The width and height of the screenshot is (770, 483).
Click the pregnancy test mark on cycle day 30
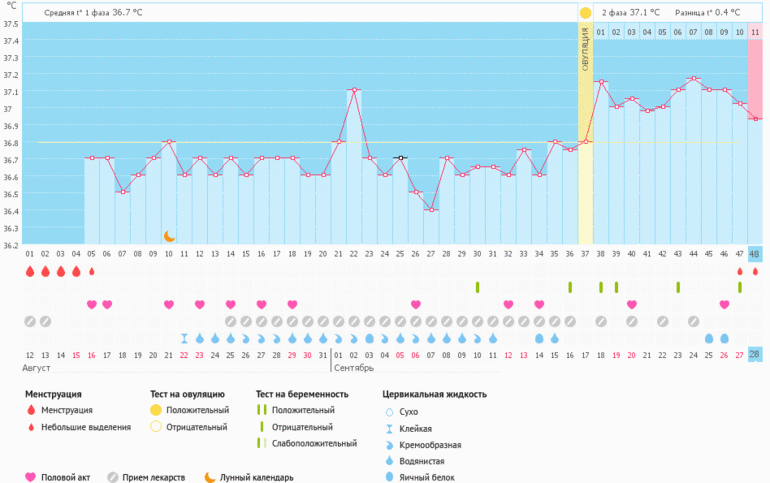(477, 287)
